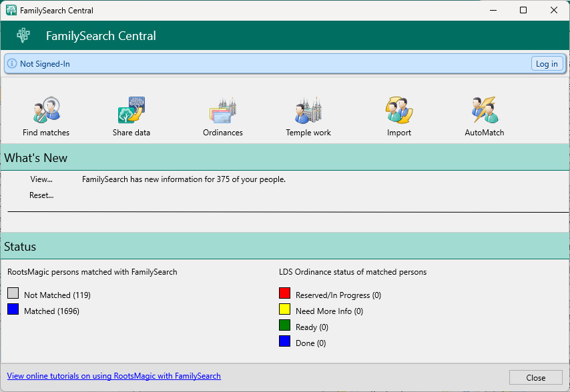Click Reset... under What's New
Image resolution: width=570 pixels, height=392 pixels.
pyautogui.click(x=41, y=195)
